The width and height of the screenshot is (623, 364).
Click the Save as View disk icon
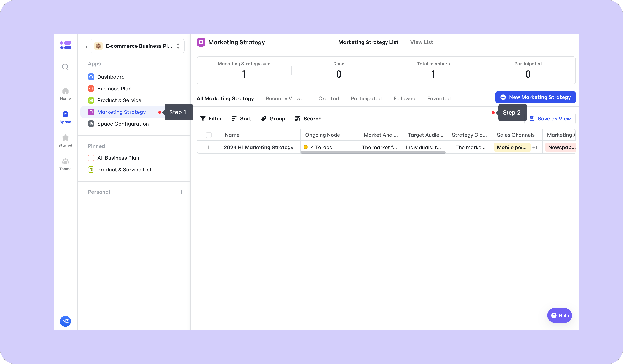532,119
